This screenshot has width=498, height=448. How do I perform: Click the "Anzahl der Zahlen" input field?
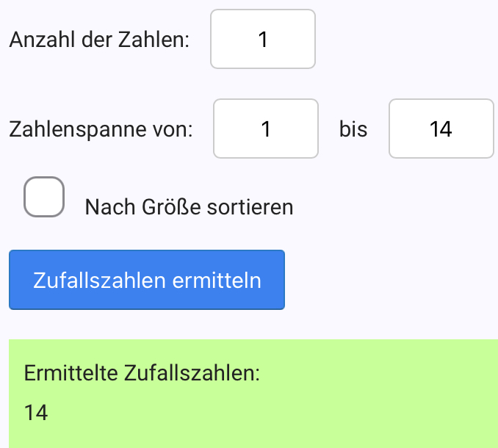263,39
